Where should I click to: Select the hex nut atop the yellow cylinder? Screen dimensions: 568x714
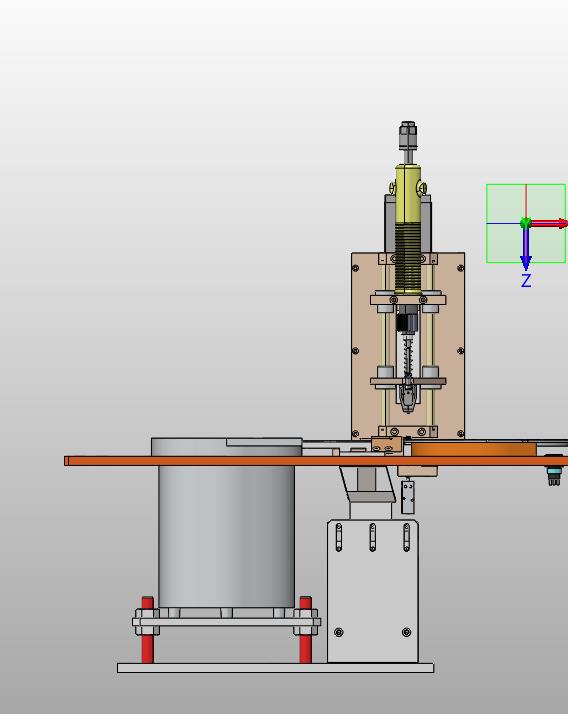point(408,134)
